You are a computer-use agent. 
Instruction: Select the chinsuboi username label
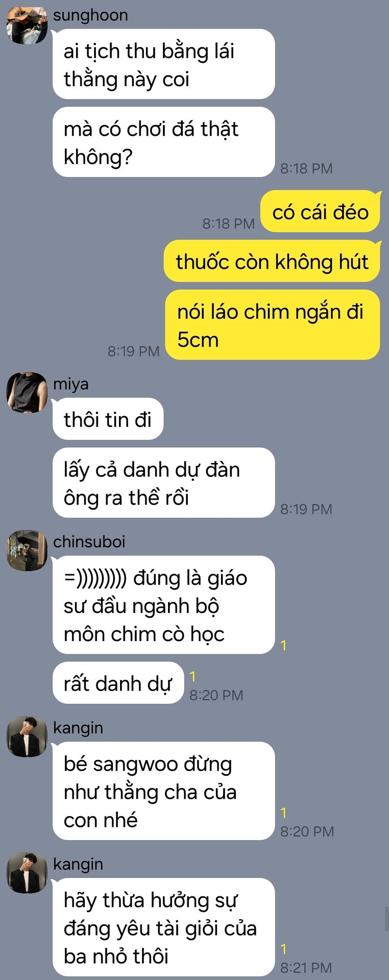tap(89, 542)
